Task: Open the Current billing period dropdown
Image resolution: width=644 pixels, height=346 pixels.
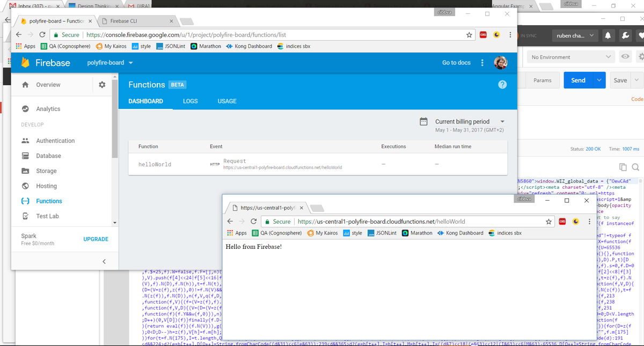Action: point(470,122)
